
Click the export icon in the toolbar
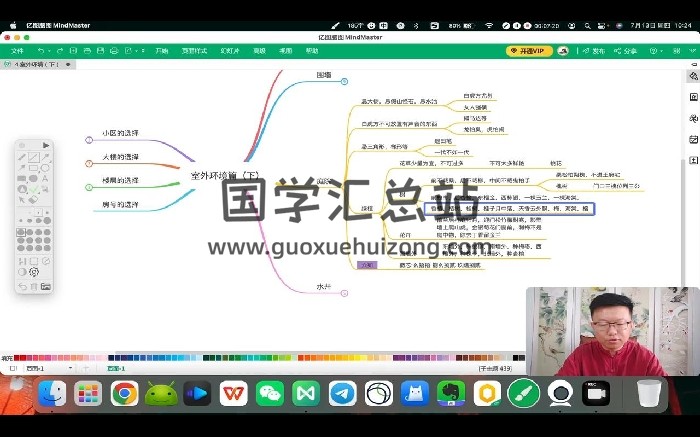[x=129, y=51]
